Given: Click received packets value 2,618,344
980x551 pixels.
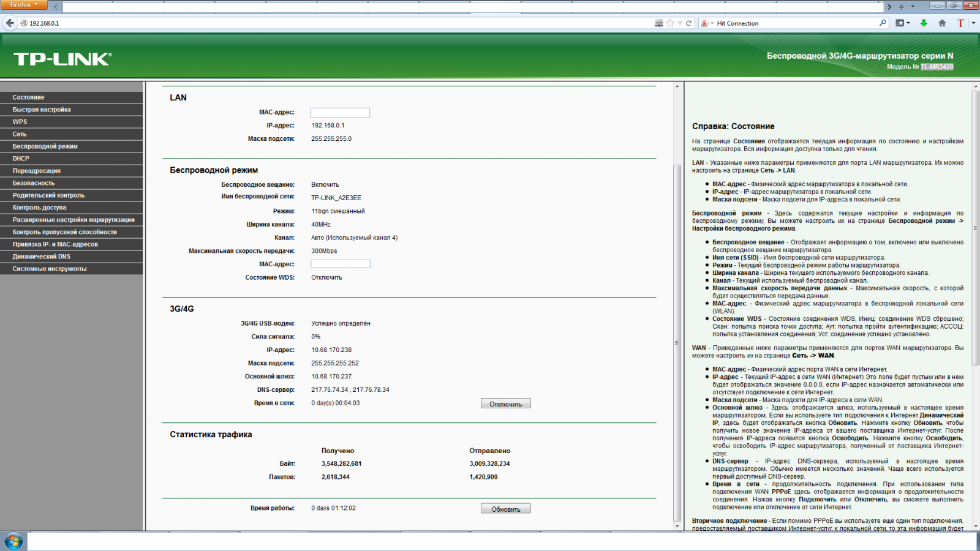Looking at the screenshot, I should tap(336, 477).
